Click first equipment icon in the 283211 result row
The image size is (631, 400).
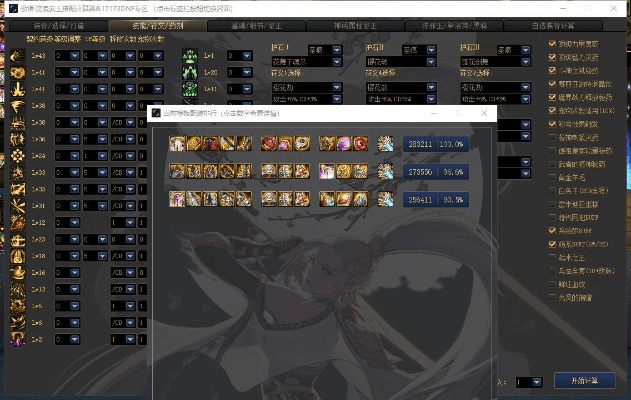[177, 144]
